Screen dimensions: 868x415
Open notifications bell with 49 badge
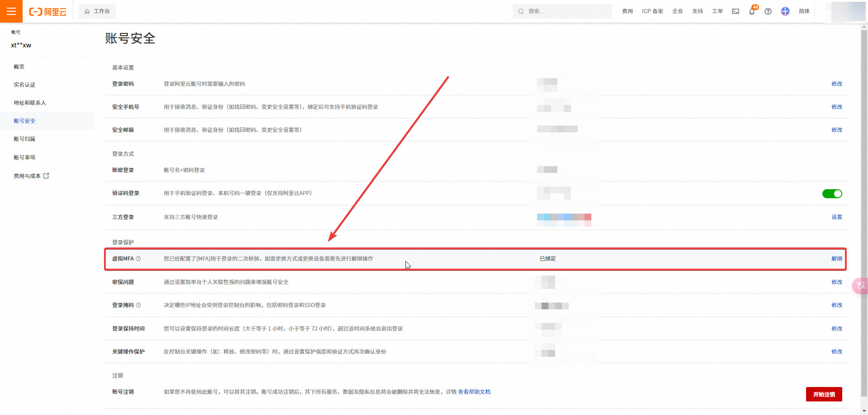point(752,11)
